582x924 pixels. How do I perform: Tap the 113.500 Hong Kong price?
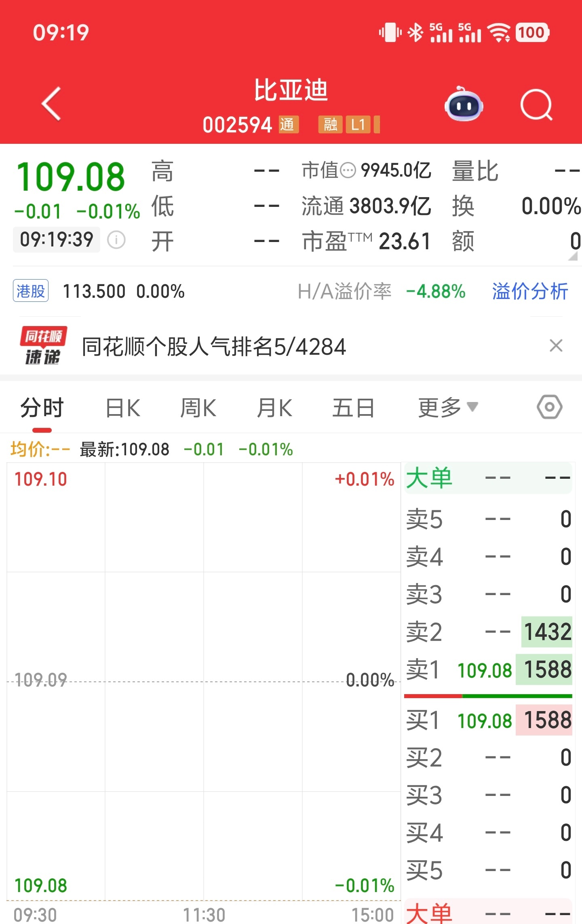[x=94, y=291]
